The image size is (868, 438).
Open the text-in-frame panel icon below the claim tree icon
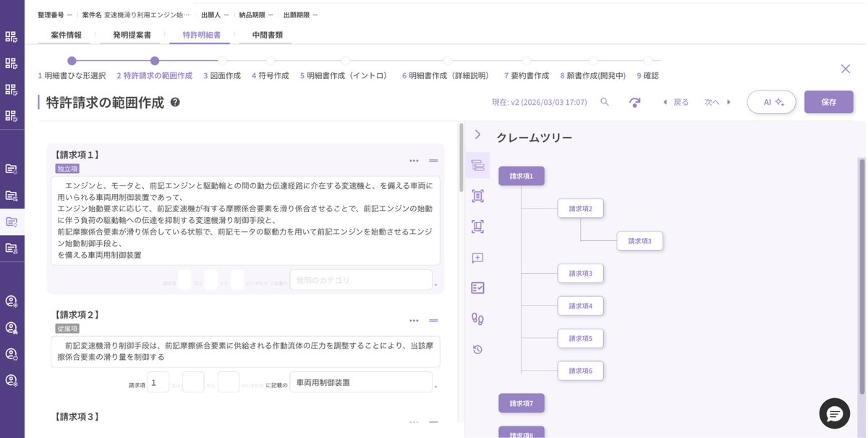(477, 196)
